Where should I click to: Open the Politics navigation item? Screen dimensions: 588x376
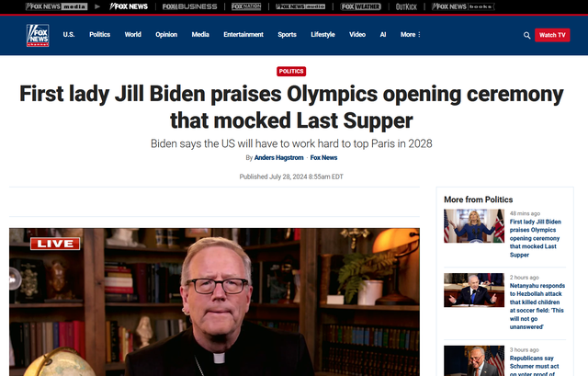tap(100, 35)
